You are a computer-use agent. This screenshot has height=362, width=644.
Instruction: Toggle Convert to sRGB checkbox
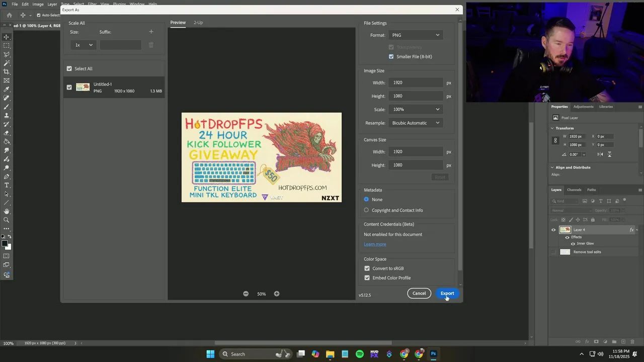367,268
